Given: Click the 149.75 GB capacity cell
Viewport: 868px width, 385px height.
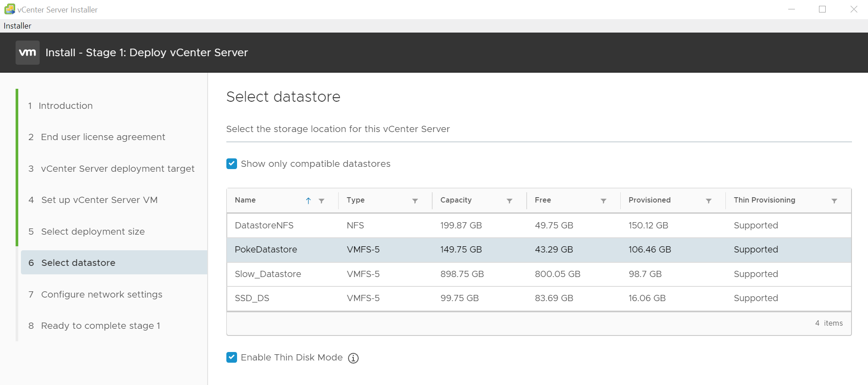Looking at the screenshot, I should click(461, 249).
